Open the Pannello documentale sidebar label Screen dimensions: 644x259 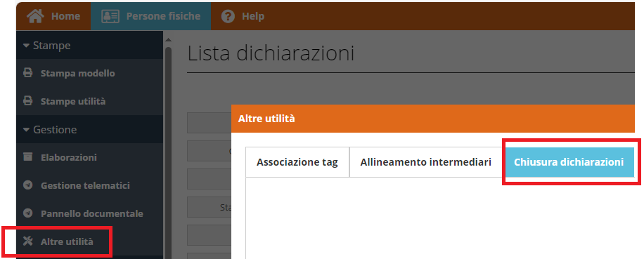[x=92, y=213]
